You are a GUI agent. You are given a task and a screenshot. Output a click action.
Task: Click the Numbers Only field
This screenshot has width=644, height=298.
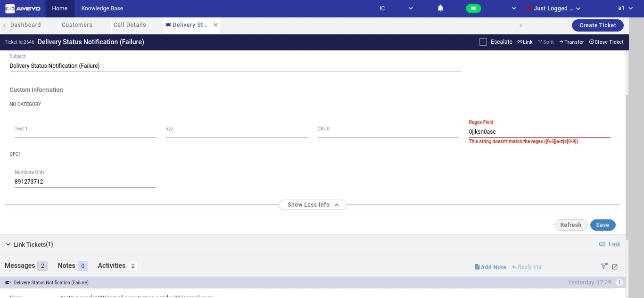tap(85, 182)
